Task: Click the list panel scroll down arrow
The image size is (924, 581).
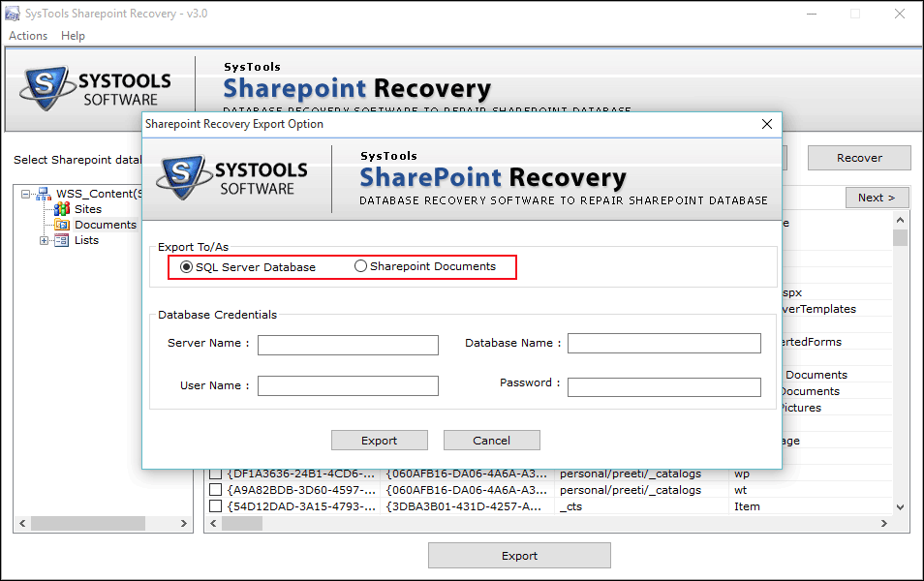Action: 900,506
